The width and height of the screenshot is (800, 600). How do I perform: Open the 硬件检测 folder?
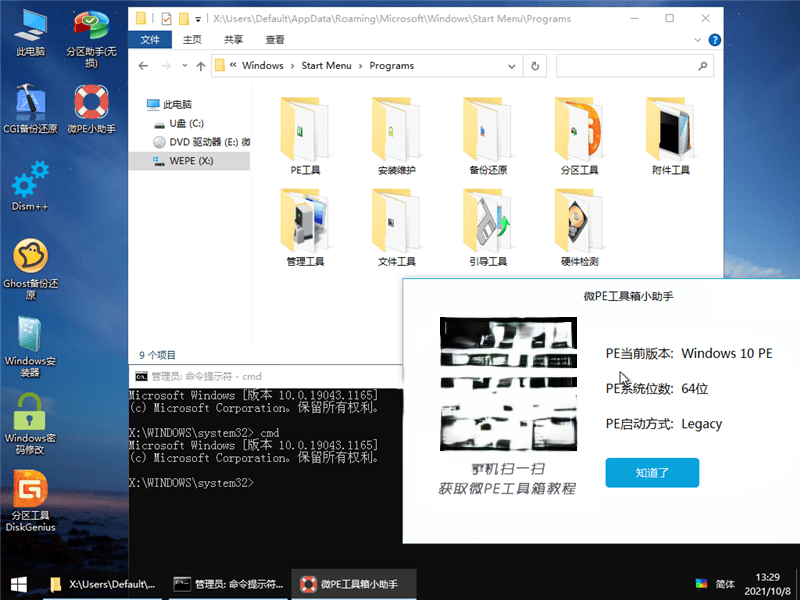tap(579, 228)
